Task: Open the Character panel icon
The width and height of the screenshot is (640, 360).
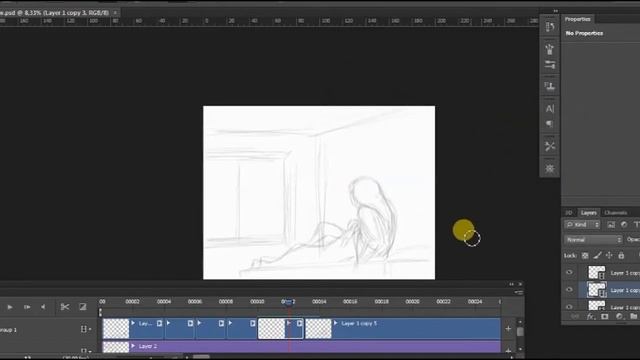Action: pyautogui.click(x=550, y=109)
